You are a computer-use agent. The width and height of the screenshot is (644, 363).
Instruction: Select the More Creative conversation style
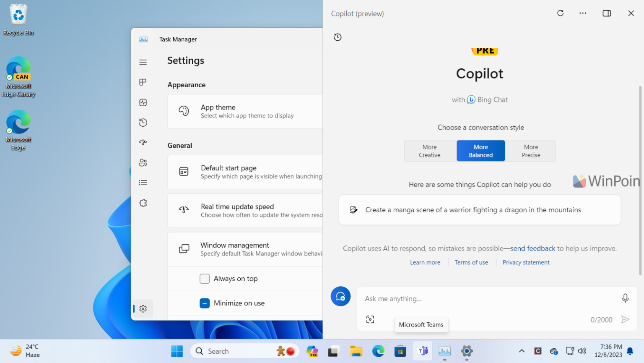click(429, 151)
